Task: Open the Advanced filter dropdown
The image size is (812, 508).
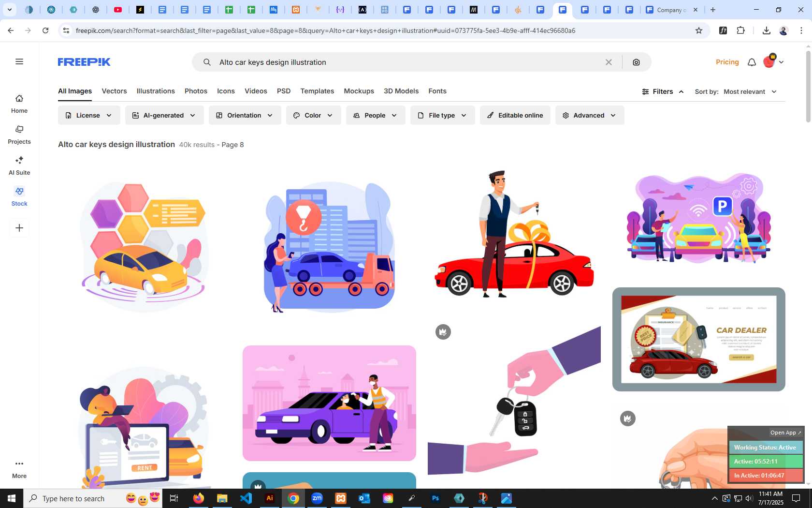Action: (590, 115)
